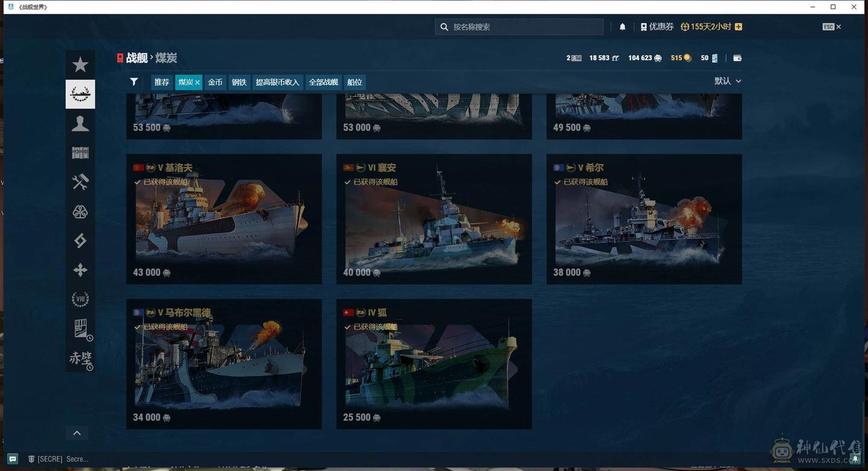
Task: Open the four-arrow cross icon in sidebar
Action: click(x=80, y=270)
